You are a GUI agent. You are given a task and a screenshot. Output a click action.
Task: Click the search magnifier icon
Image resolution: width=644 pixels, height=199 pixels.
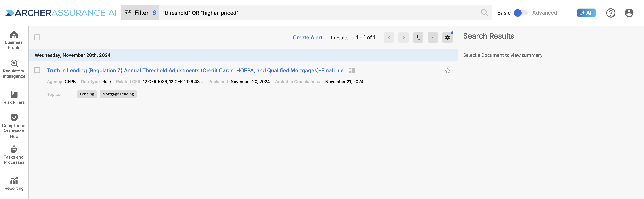coord(485,13)
